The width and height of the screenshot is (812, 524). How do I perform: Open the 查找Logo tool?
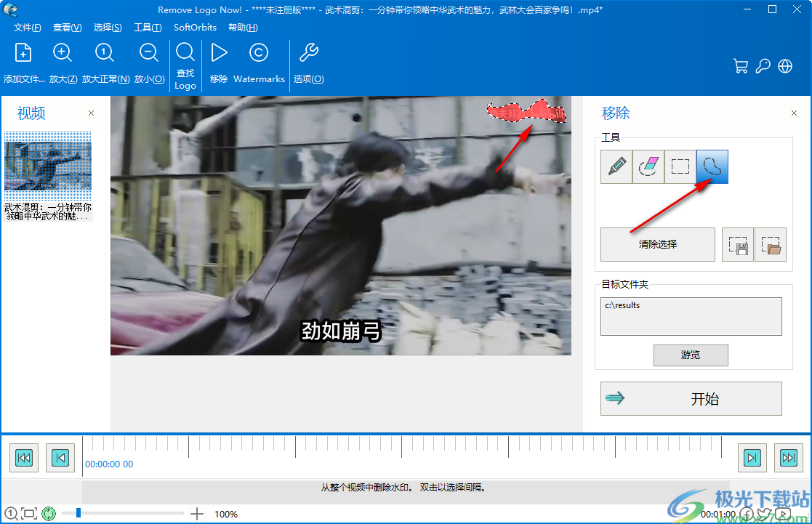point(185,62)
